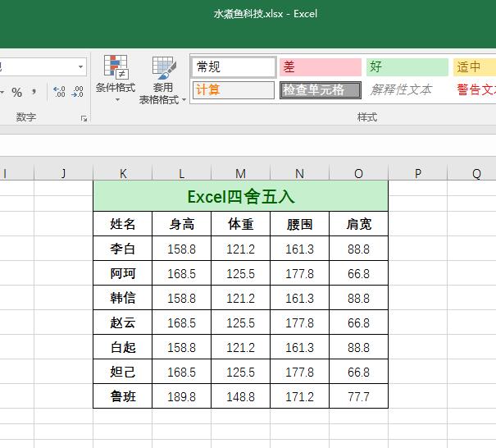Select 鲁班's shoulder cell 77.7
Viewport: 496px width, 448px height.
359,396
